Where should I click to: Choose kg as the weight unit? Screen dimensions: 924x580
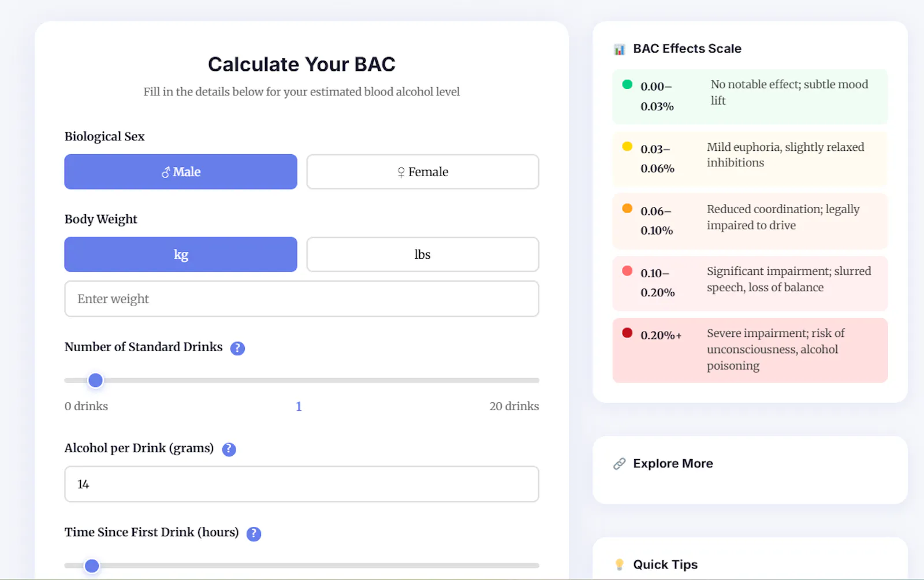click(x=181, y=254)
